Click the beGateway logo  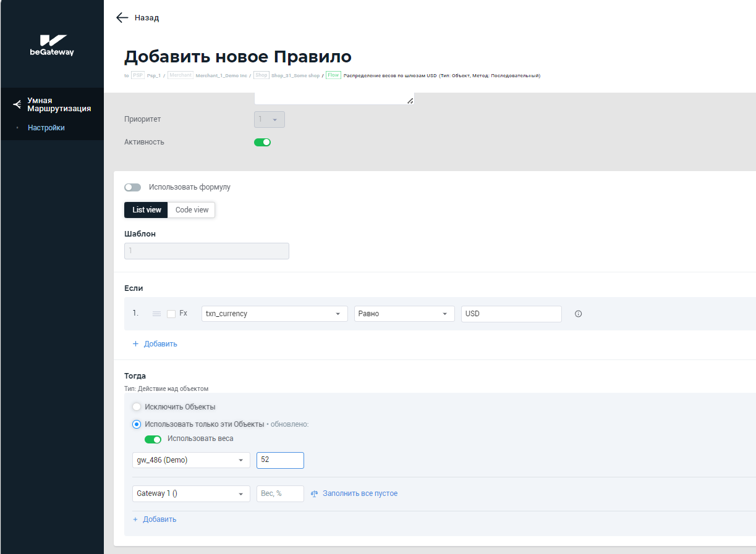pos(52,45)
